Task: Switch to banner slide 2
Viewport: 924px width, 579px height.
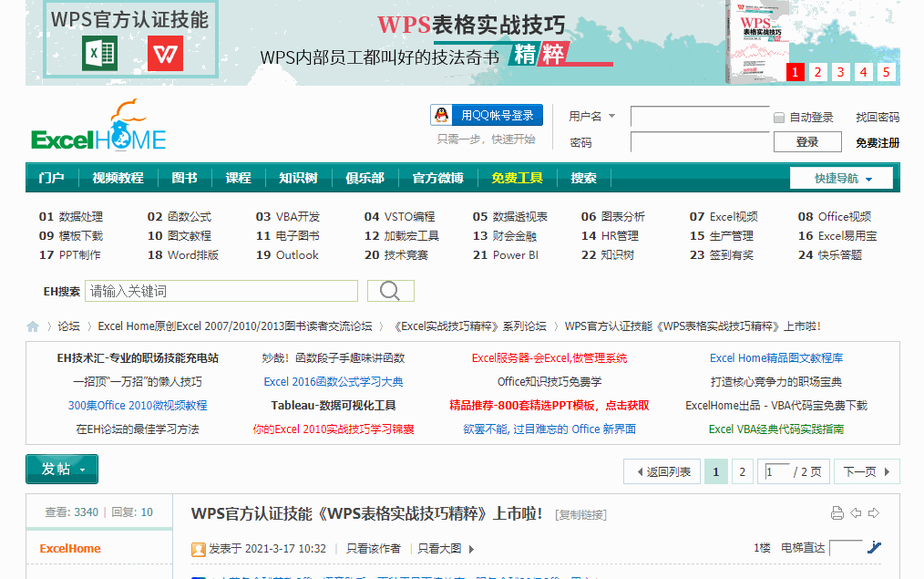Action: [x=817, y=72]
